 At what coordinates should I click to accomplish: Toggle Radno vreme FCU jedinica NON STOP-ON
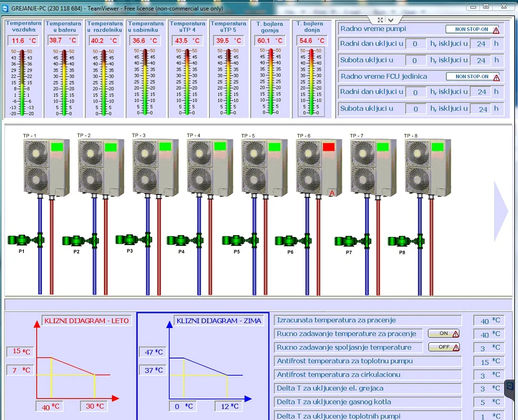(x=473, y=77)
